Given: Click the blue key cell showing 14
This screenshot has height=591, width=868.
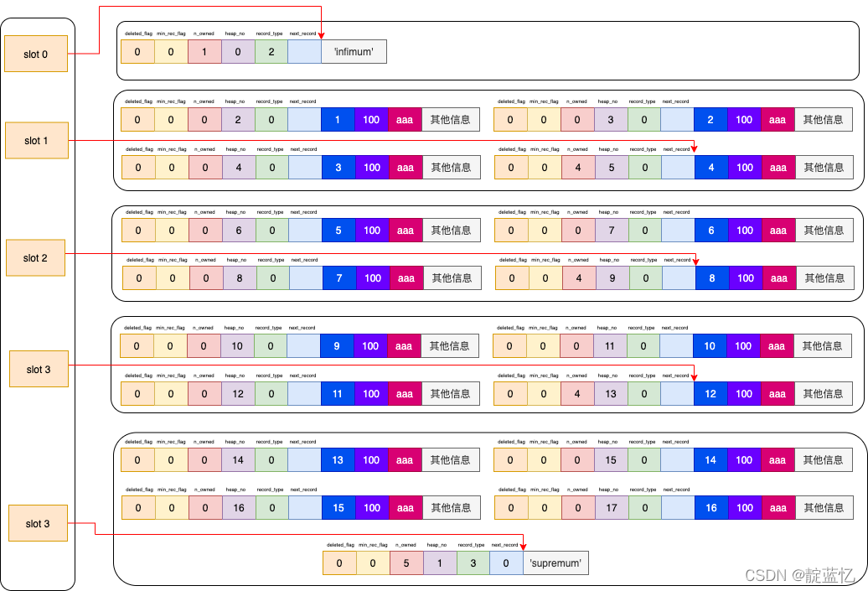Looking at the screenshot, I should click(x=710, y=459).
